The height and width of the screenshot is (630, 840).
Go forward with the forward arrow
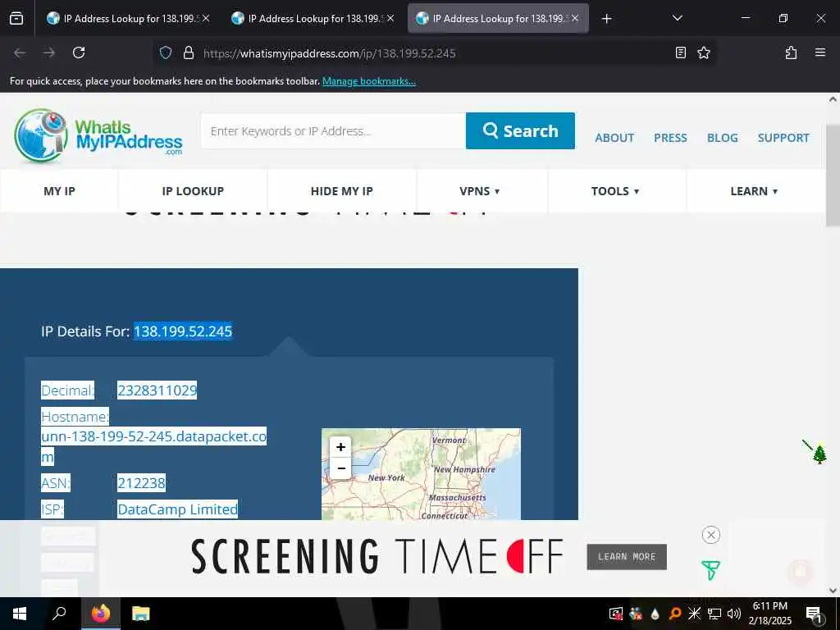tap(49, 53)
